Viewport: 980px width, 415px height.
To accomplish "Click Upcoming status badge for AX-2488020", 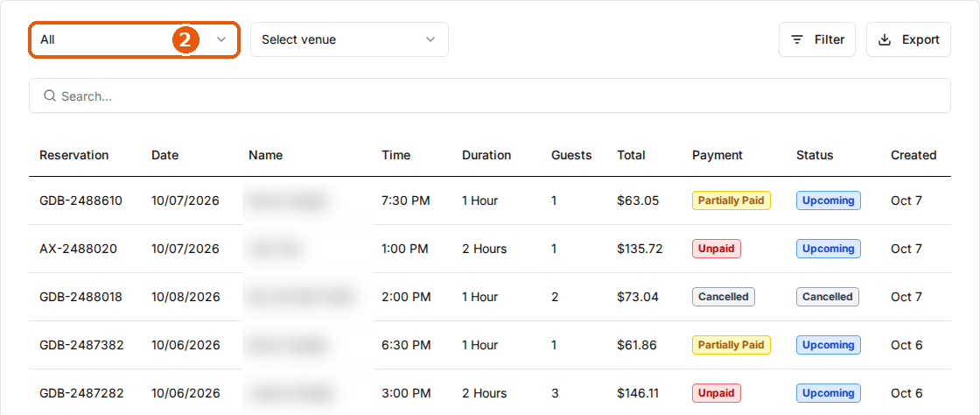I will [828, 249].
